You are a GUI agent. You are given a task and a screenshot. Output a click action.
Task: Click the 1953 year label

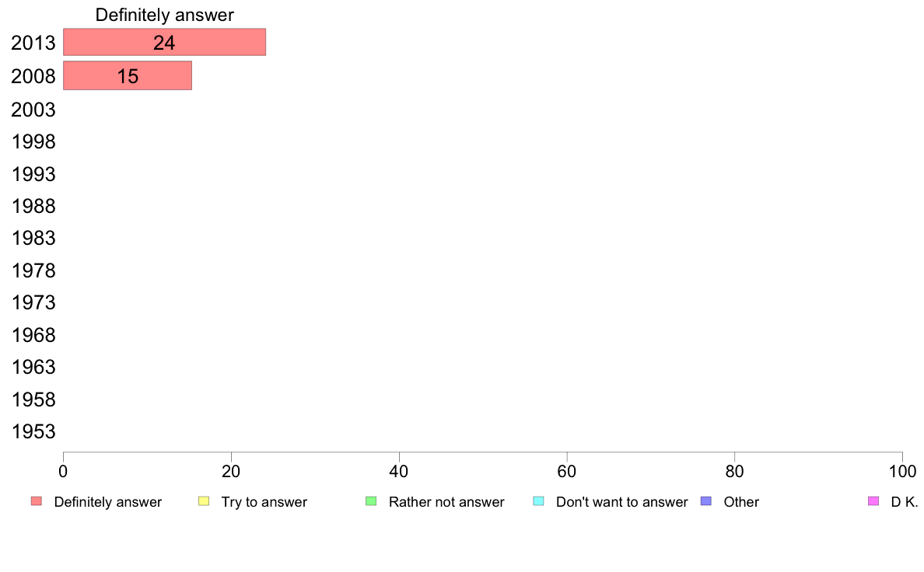click(33, 432)
